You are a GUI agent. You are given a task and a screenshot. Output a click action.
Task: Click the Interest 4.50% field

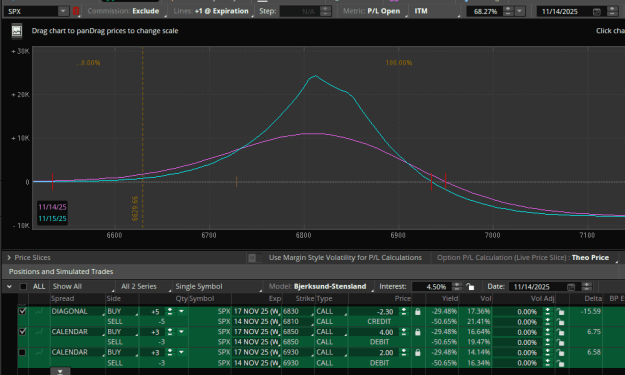(x=432, y=287)
